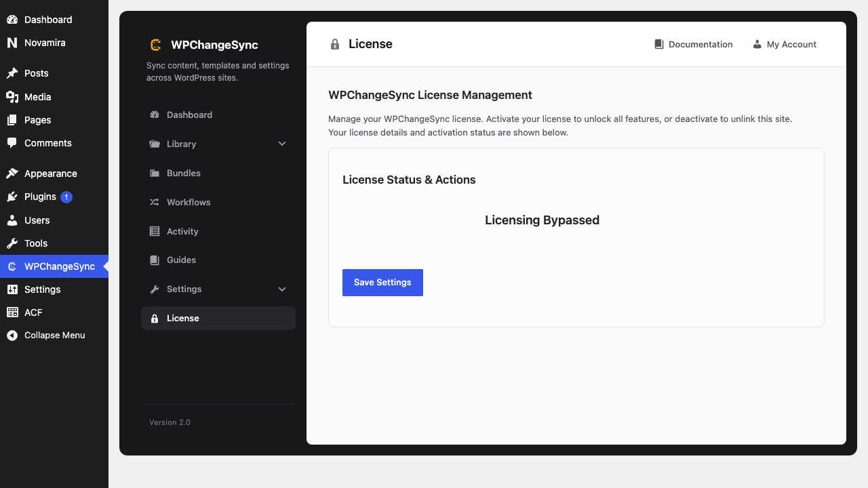
Task: Click the orange WPChangeSync logo icon
Action: 155,45
